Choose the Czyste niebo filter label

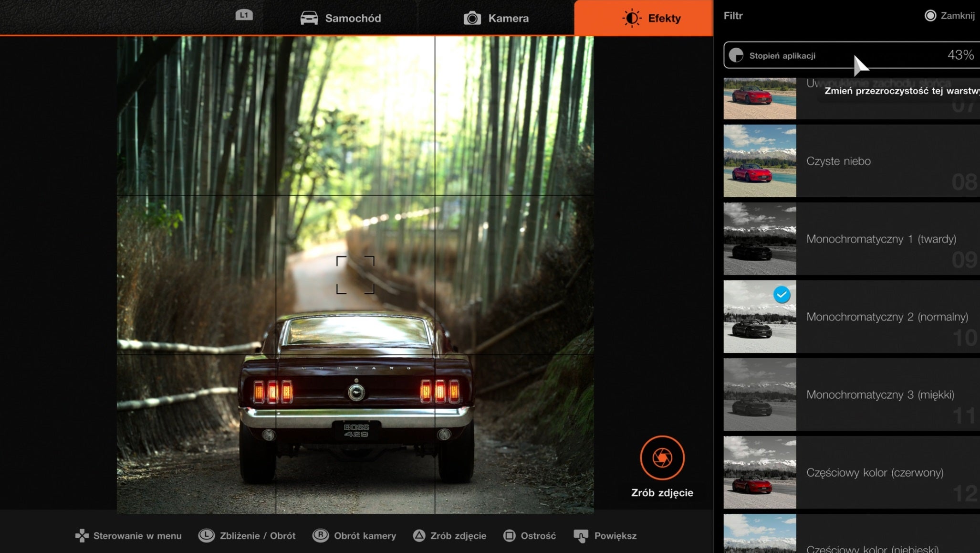point(838,161)
